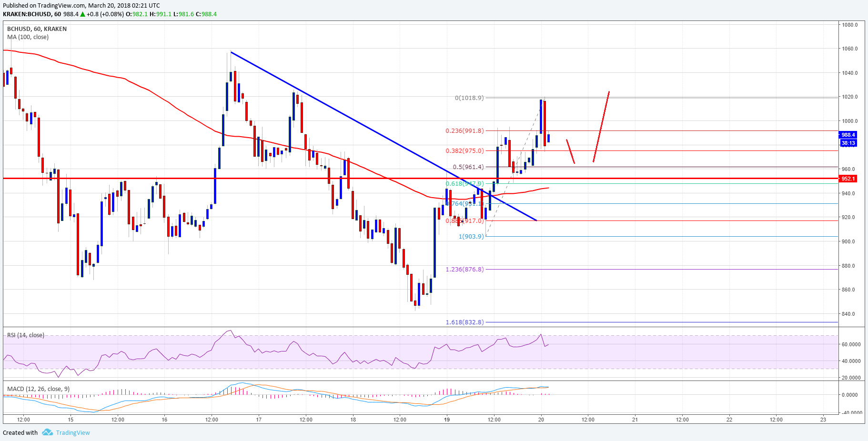Open the TradingView link at the bottom
Viewport: 868px width, 441px height.
click(x=73, y=432)
